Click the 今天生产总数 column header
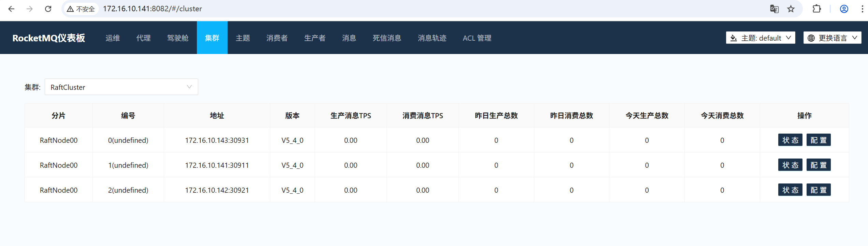Image resolution: width=868 pixels, height=246 pixels. pos(647,115)
